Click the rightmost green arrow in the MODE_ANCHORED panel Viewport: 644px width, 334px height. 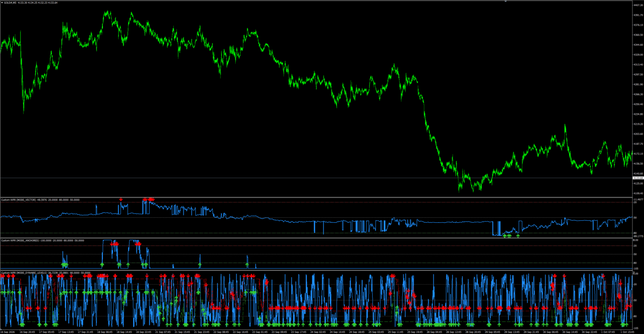pos(247,264)
